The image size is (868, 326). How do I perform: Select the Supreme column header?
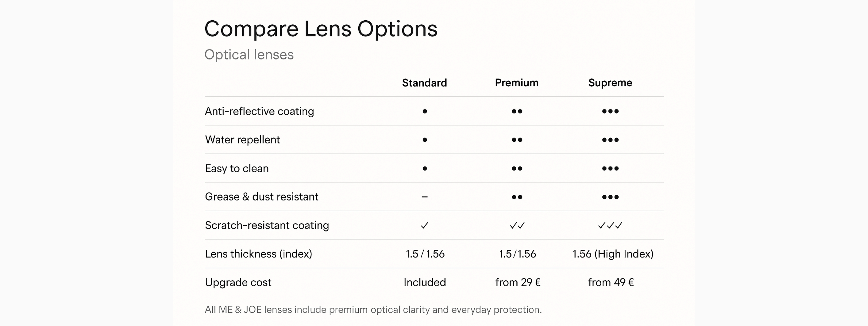click(x=610, y=83)
